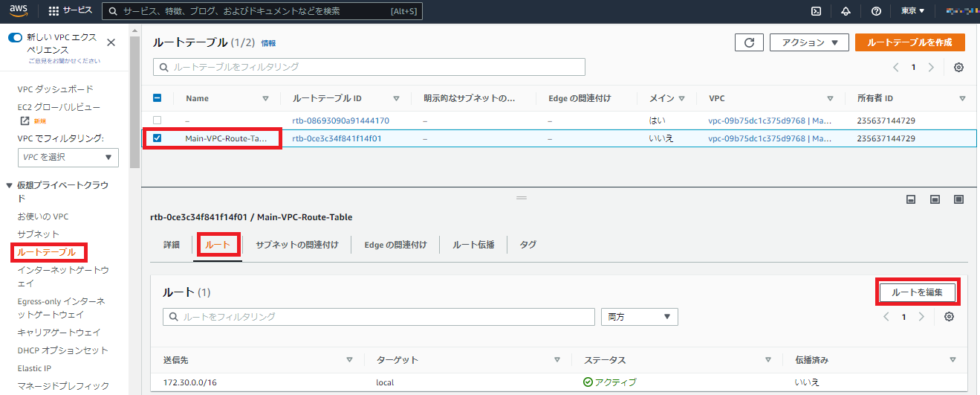Image resolution: width=980 pixels, height=395 pixels.
Task: Open the CloudShell terminal icon
Action: tap(816, 11)
